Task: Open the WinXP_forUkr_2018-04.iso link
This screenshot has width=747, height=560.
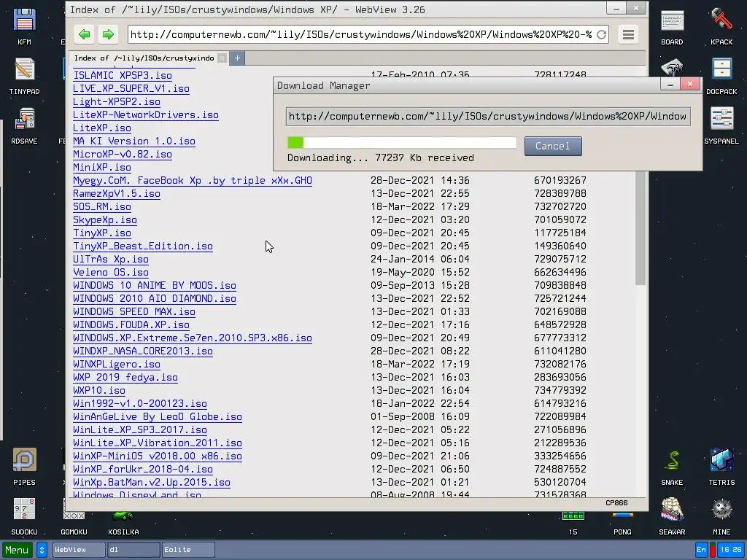Action: click(x=143, y=469)
